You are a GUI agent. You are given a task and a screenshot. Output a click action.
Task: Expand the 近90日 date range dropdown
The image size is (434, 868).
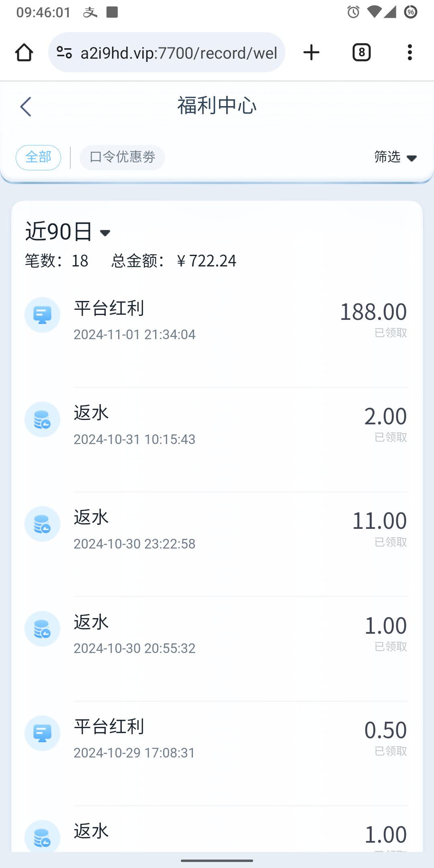[68, 232]
